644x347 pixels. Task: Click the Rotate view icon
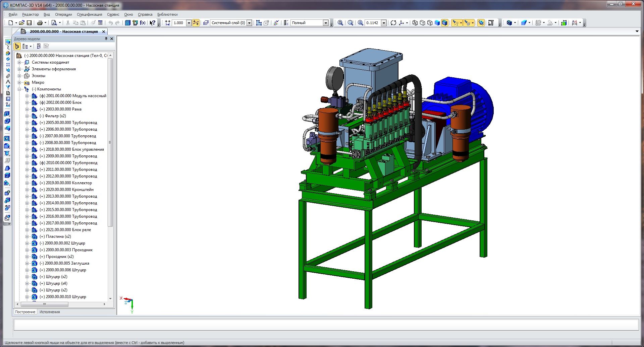(x=393, y=23)
